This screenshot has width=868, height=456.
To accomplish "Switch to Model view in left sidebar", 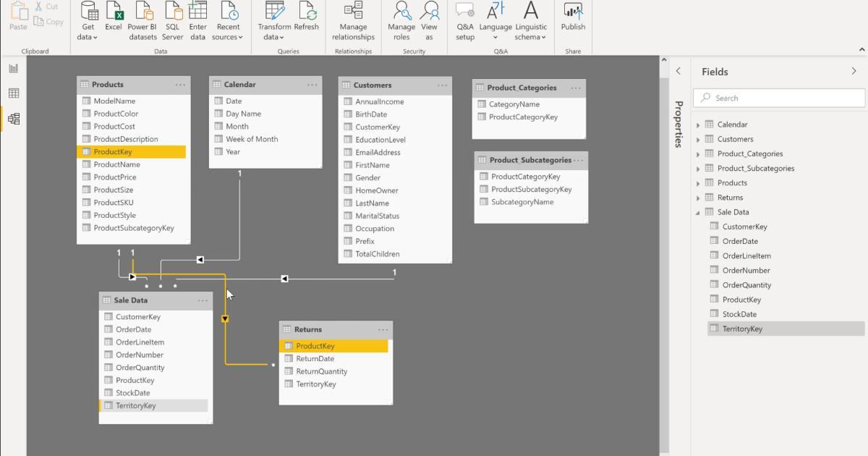I will click(x=13, y=119).
